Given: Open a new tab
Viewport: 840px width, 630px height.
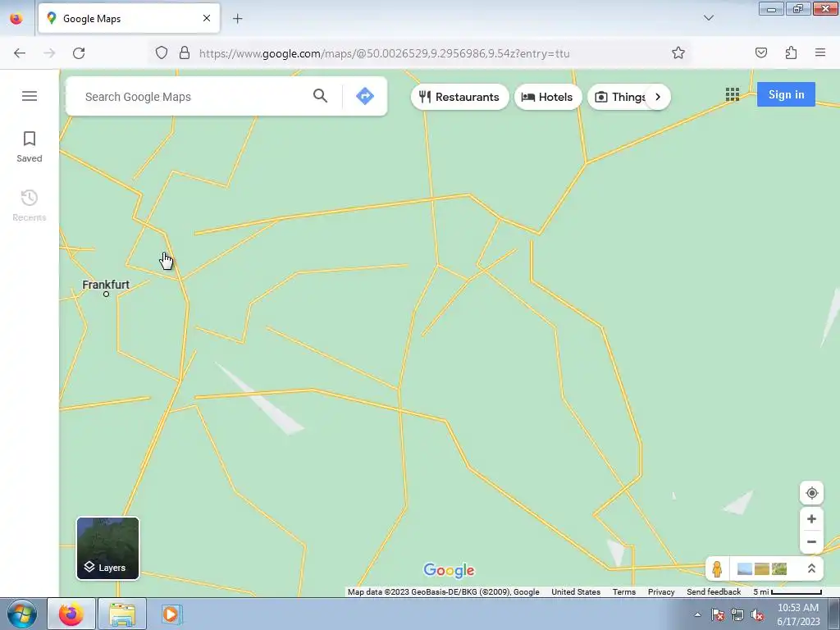Looking at the screenshot, I should (x=237, y=19).
